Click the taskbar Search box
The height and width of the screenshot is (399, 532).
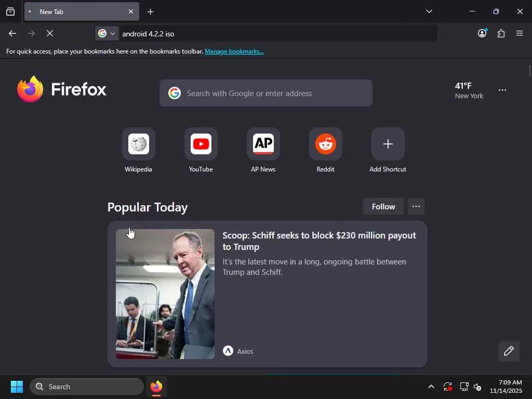pos(87,387)
